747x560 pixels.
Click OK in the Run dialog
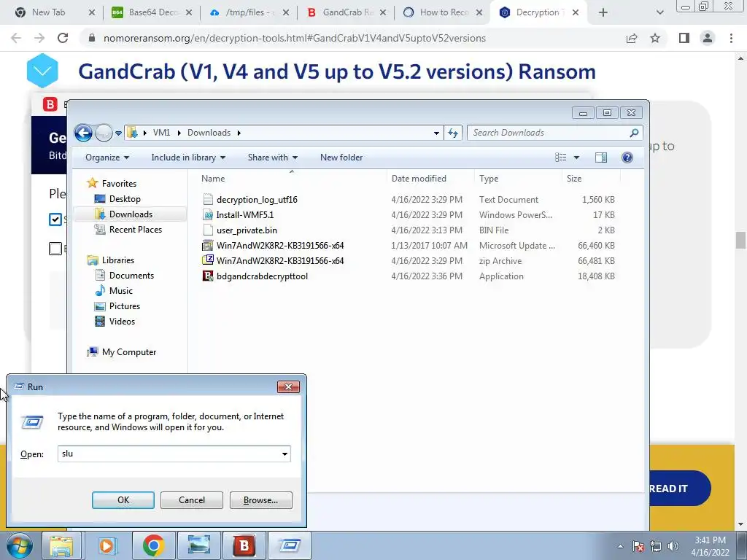[123, 500]
